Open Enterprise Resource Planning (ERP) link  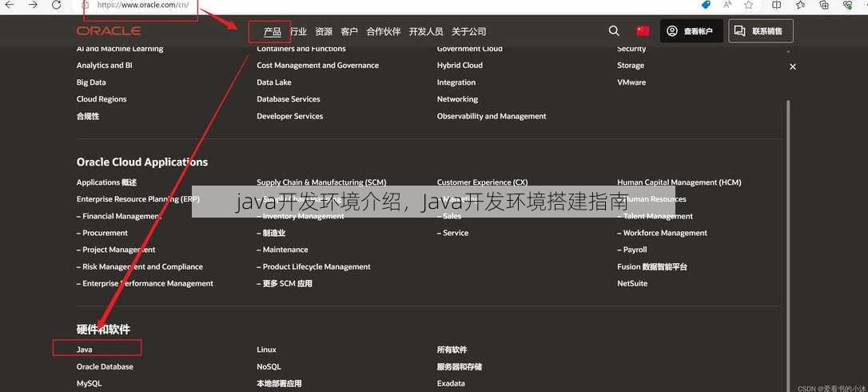(x=137, y=199)
